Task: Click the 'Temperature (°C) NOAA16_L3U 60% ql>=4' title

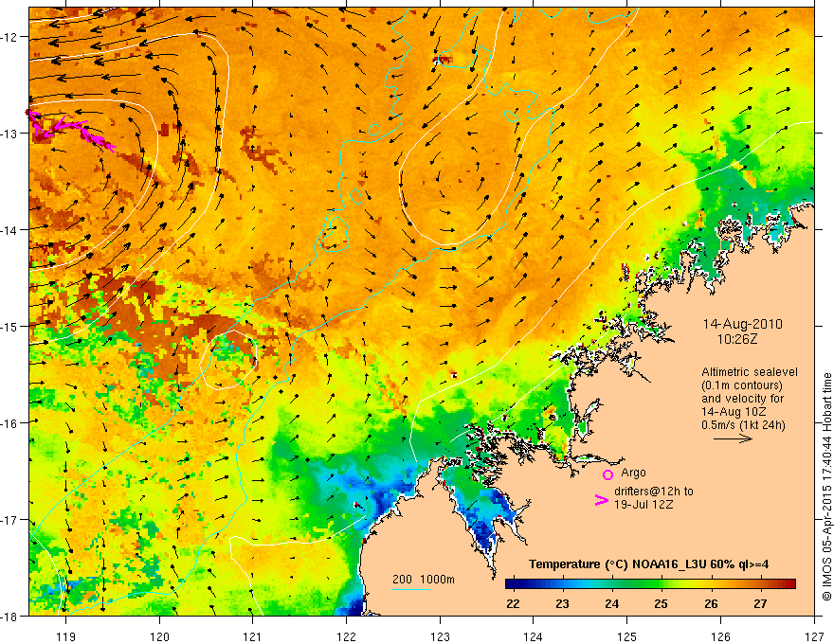Action: [x=648, y=564]
